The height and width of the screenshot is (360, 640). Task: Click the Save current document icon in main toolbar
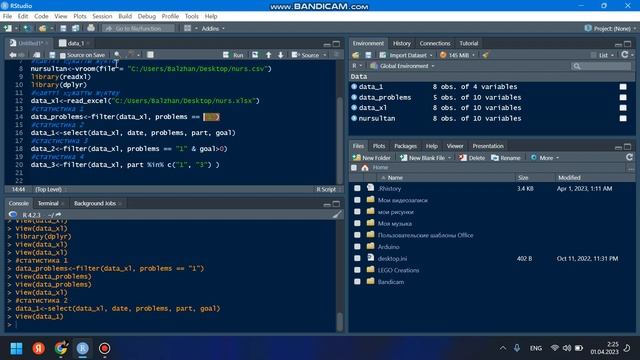click(x=63, y=28)
